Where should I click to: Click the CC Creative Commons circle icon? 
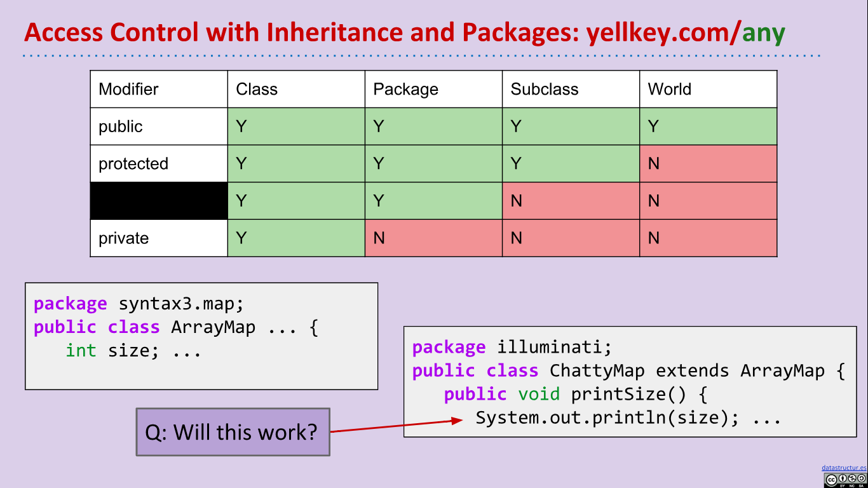click(x=831, y=478)
